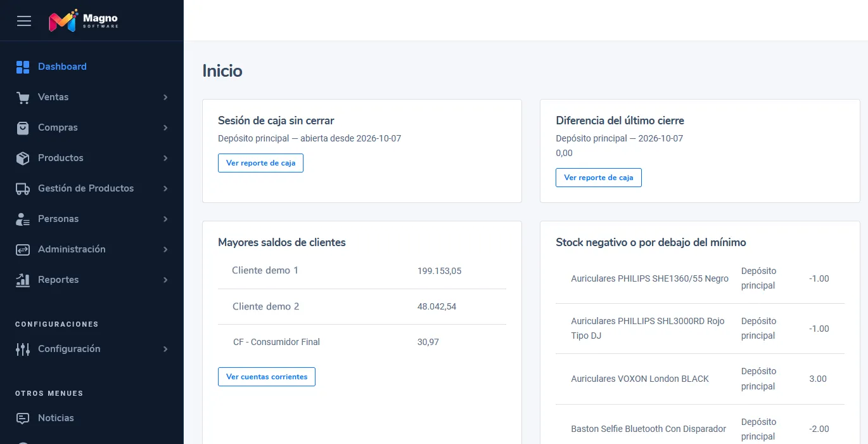Expand the Ventas submenu chevron
This screenshot has width=868, height=444.
click(x=165, y=98)
